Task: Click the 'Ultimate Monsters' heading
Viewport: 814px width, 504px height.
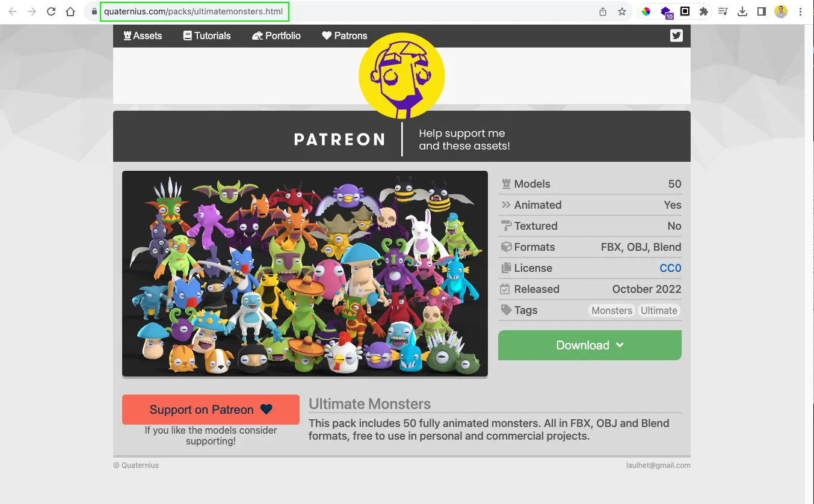Action: [x=369, y=404]
